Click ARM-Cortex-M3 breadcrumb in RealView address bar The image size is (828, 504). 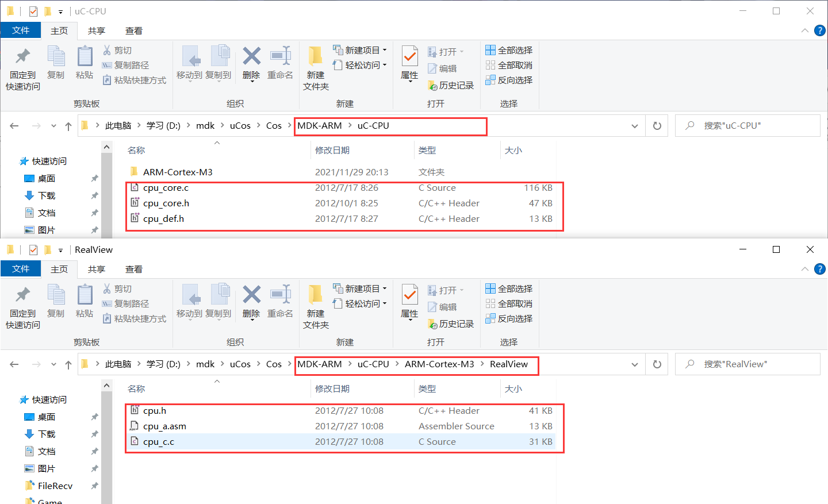click(439, 364)
